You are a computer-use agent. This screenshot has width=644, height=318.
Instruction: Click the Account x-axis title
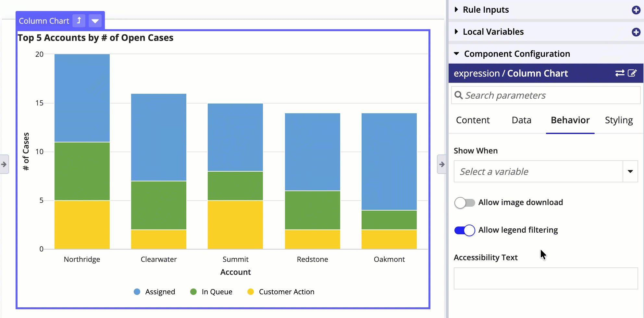[236, 272]
